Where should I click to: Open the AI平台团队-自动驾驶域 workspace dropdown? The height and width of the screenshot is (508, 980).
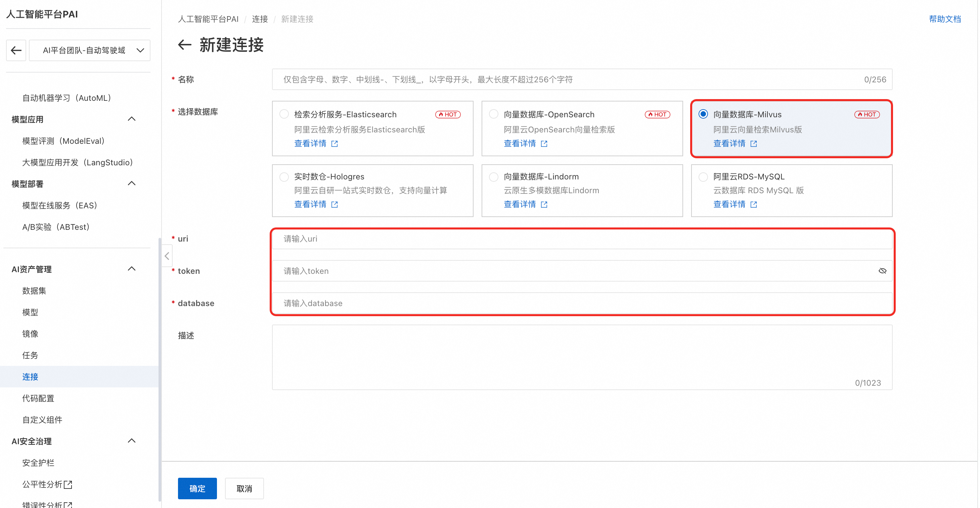coord(90,50)
